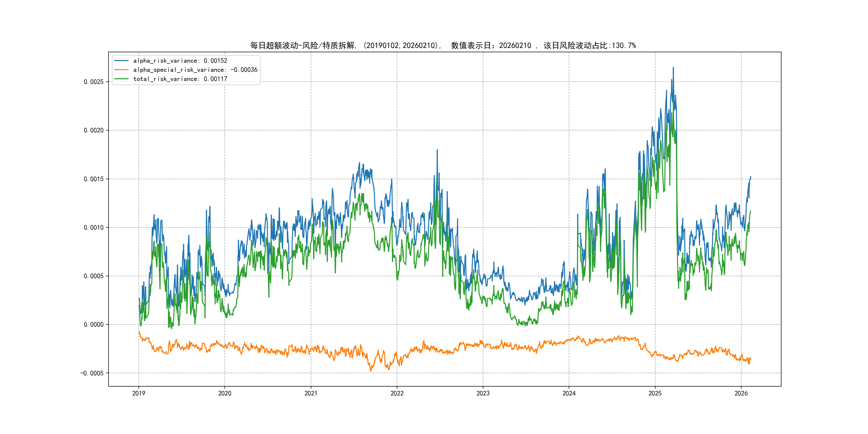868x434 pixels.
Task: Click the 2024 x-axis tick label
Action: click(x=569, y=393)
